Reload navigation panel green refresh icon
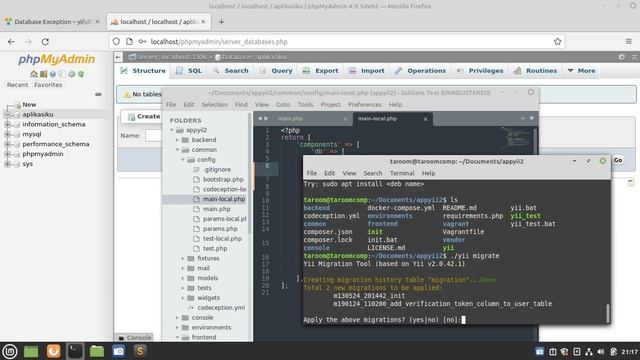 click(x=81, y=74)
